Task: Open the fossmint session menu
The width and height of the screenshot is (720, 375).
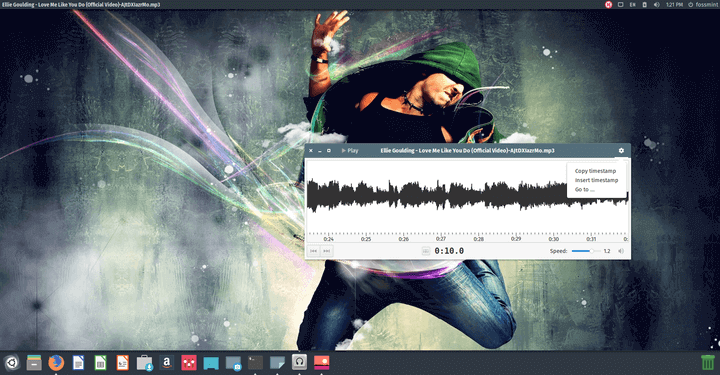Action: [x=703, y=5]
